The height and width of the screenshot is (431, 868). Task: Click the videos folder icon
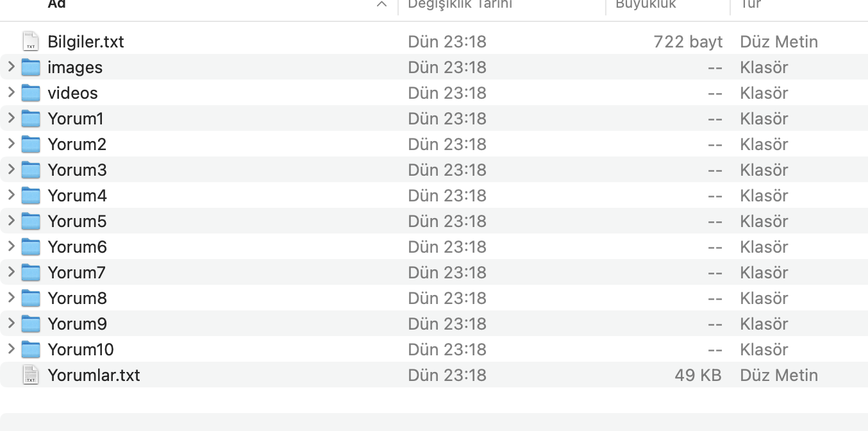click(31, 92)
